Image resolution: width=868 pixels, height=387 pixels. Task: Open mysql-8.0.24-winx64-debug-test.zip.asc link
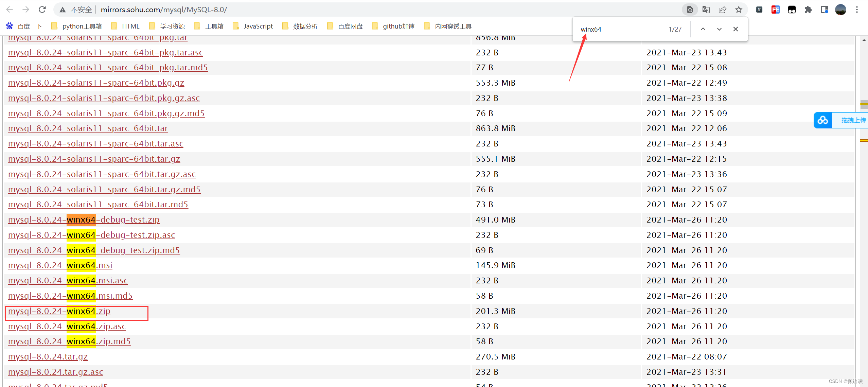(91, 235)
